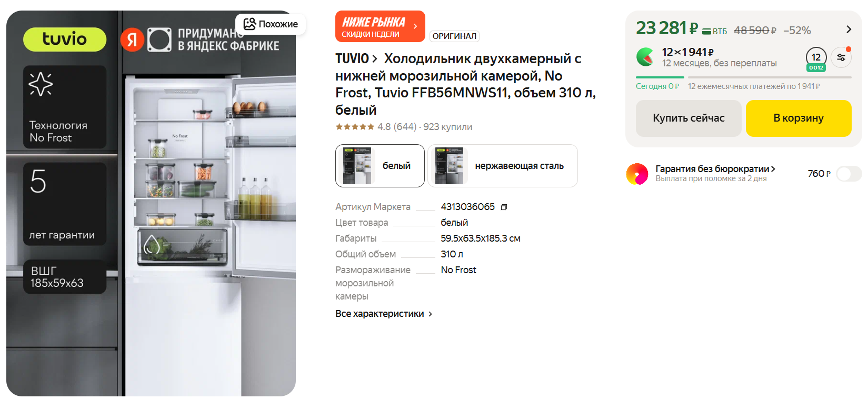Select the белый color option
The height and width of the screenshot is (399, 868).
380,166
